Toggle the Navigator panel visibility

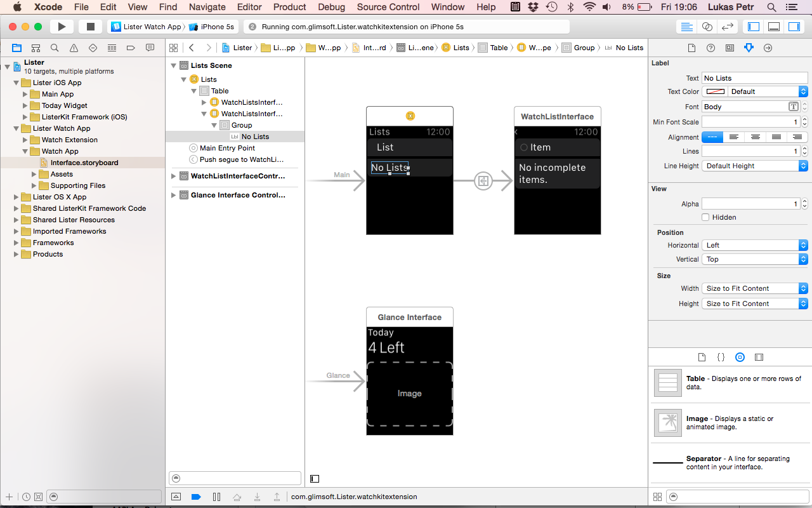[x=754, y=27]
